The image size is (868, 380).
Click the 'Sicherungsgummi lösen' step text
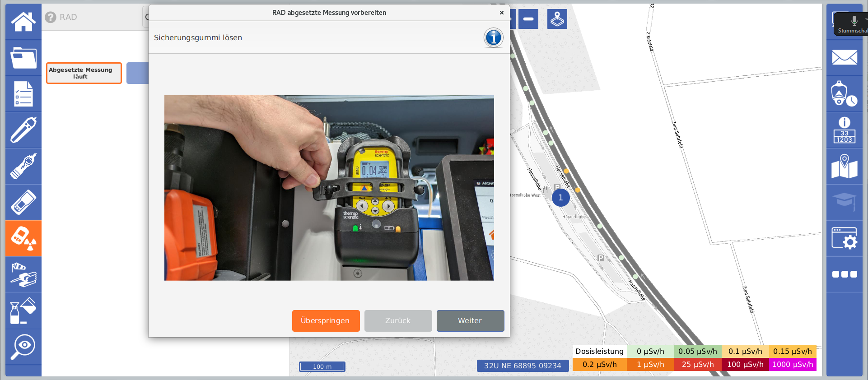[198, 37]
